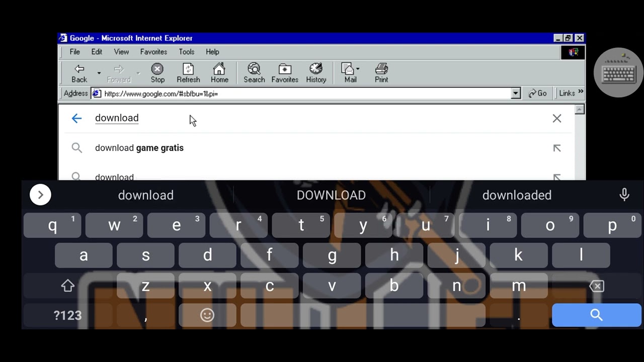Tap the 'l' key
The image size is (644, 362).
coord(581,255)
